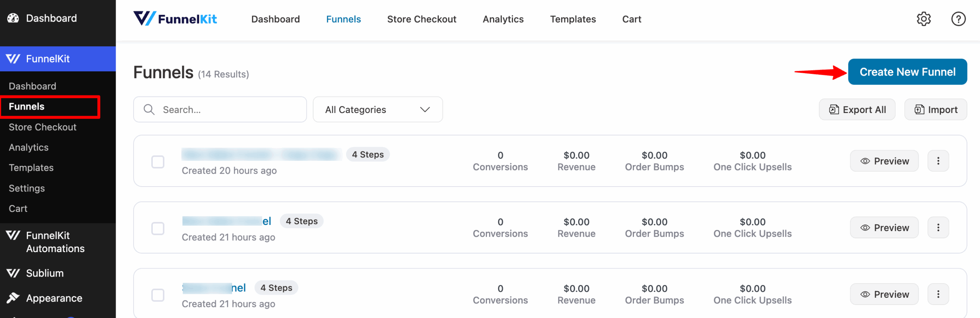Open blurred title of 20-hour-old funnel

click(262, 154)
